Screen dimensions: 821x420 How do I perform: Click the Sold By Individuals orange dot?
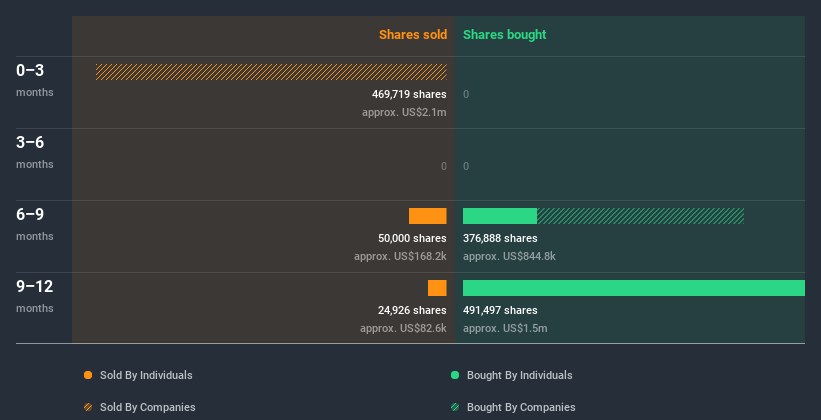coord(88,375)
